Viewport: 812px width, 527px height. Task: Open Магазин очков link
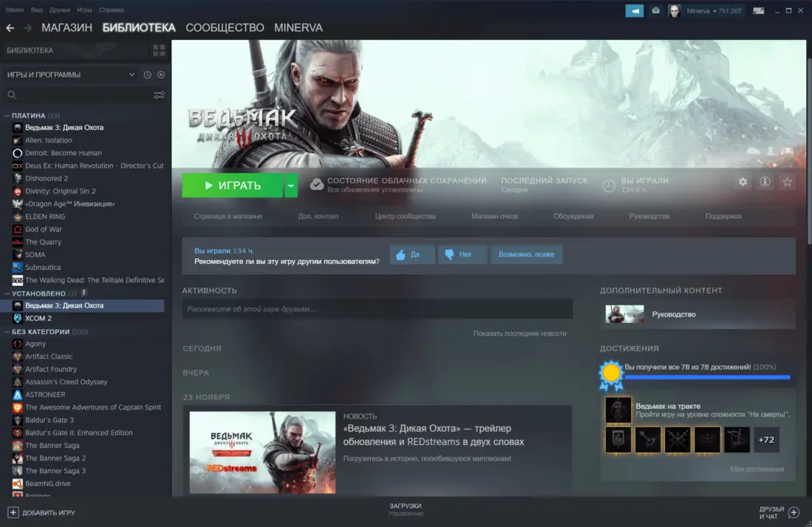pos(494,216)
